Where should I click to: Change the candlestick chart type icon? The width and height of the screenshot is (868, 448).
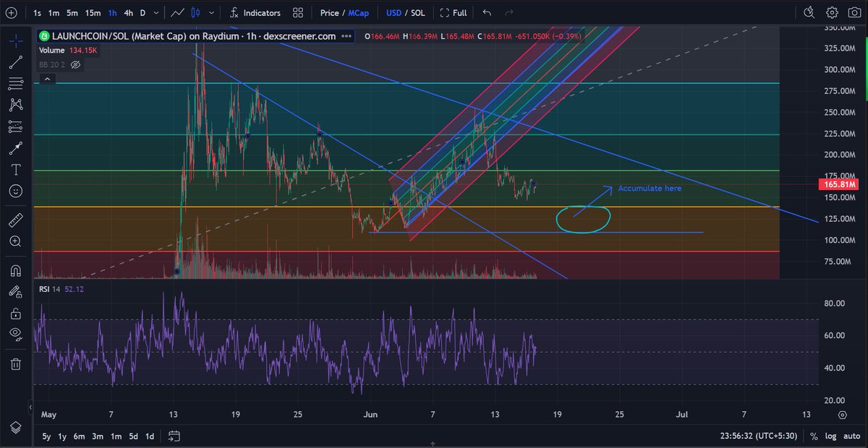(195, 13)
